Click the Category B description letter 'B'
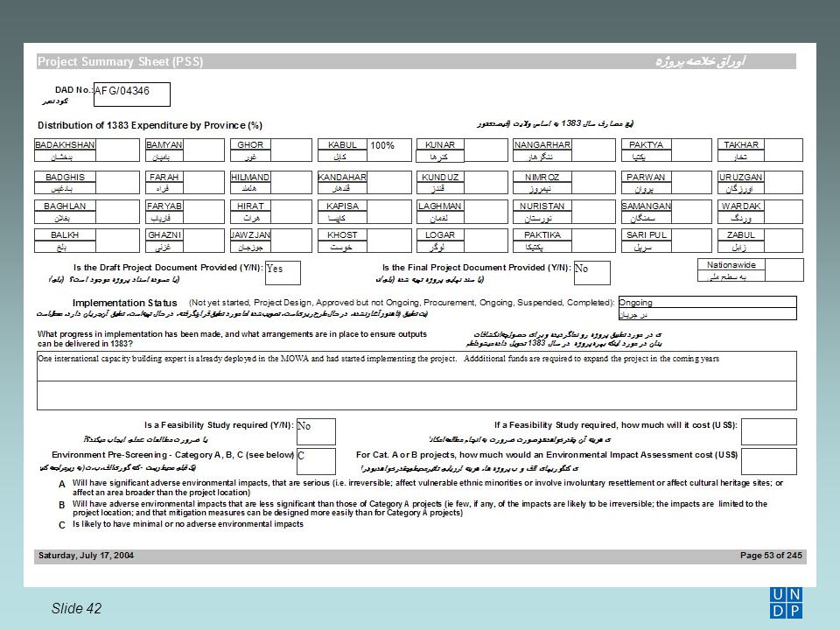 [61, 505]
